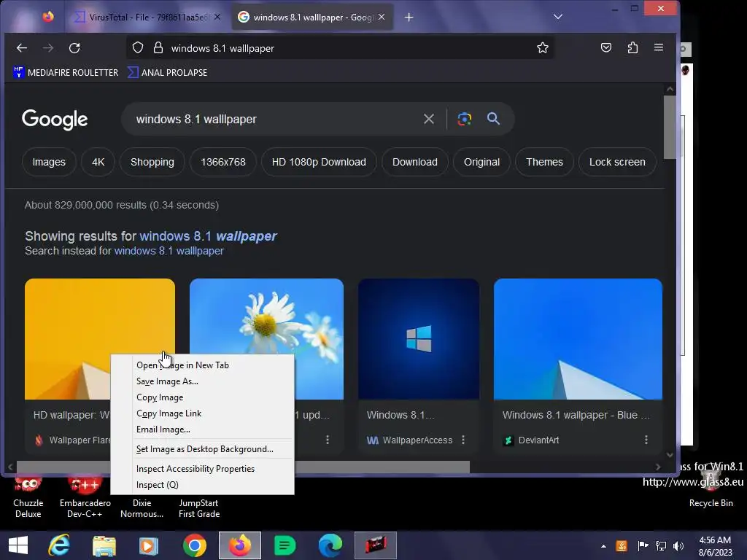Image resolution: width=747 pixels, height=560 pixels.
Task: Click the Firefox taskbar icon
Action: point(240,545)
